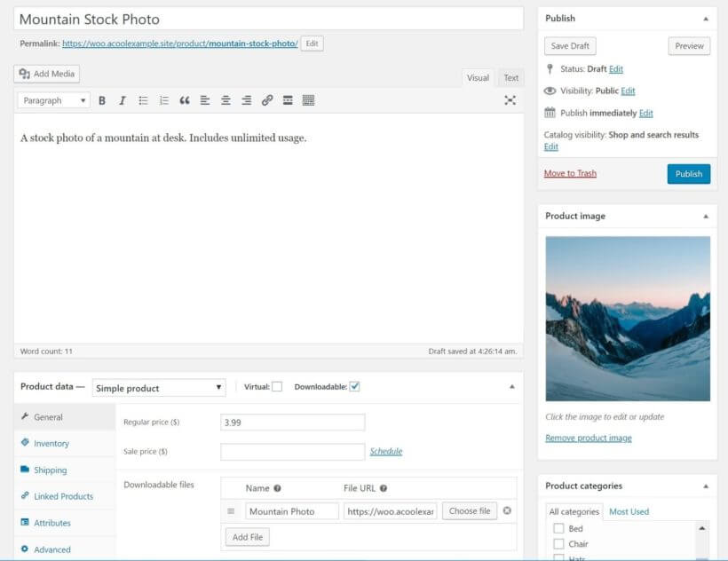The width and height of the screenshot is (728, 561).
Task: Click the Remove product image link
Action: click(590, 438)
